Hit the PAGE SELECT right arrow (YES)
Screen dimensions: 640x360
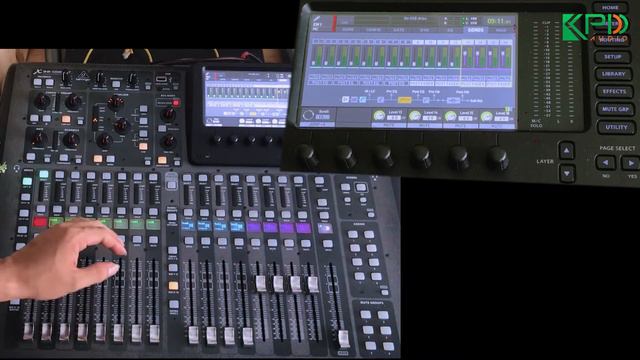click(631, 164)
